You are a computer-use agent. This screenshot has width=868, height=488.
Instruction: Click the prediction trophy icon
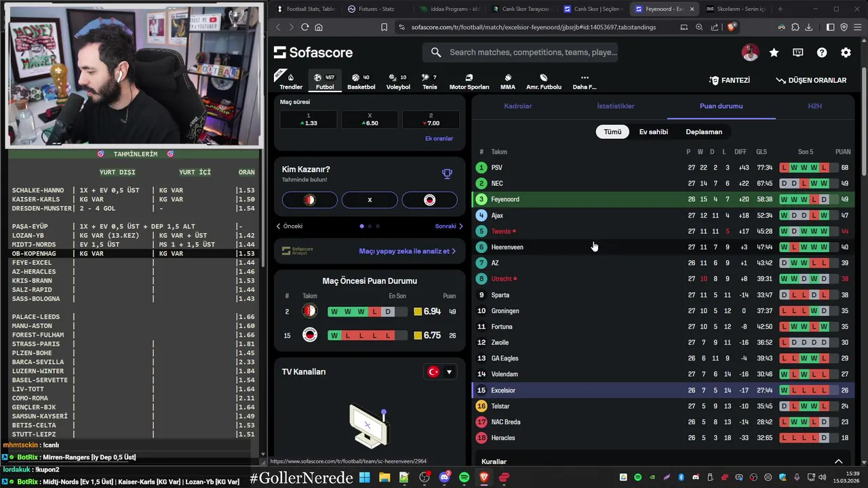tap(447, 174)
